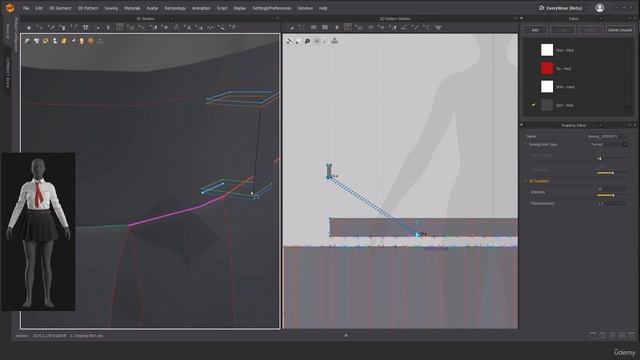Toggle the avatar figure display icon in 3D viewport
This screenshot has height=360, width=640.
point(55,41)
